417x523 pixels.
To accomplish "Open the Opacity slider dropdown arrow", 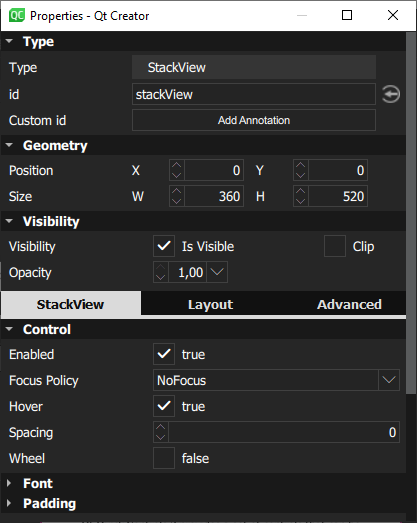I will (x=217, y=272).
